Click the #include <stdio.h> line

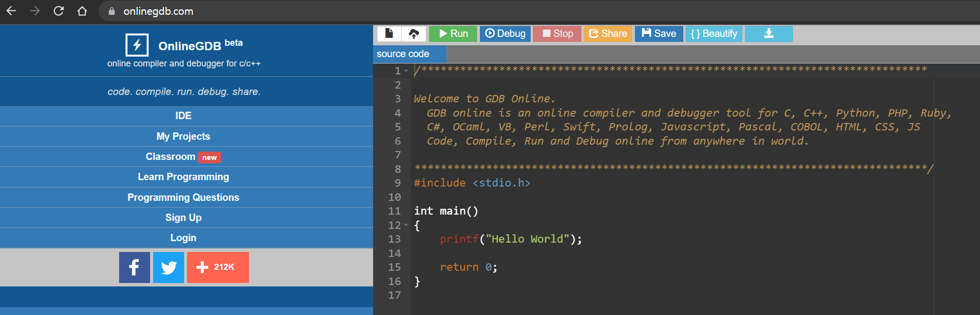[472, 183]
